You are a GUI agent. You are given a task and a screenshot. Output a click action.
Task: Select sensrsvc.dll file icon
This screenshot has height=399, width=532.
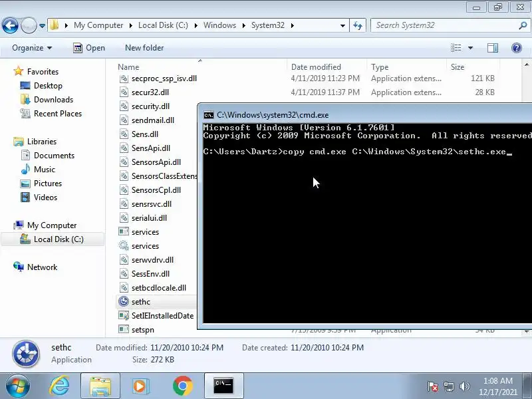coord(124,204)
